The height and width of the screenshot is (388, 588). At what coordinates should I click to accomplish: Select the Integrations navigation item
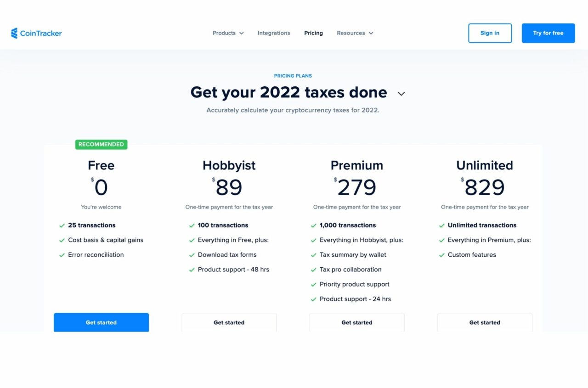coord(274,33)
